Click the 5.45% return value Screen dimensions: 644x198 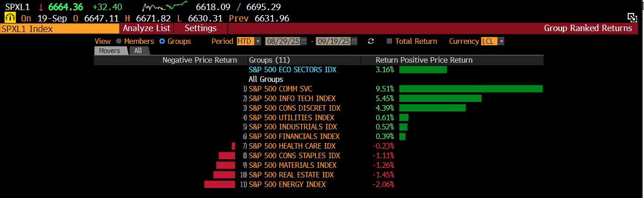384,98
